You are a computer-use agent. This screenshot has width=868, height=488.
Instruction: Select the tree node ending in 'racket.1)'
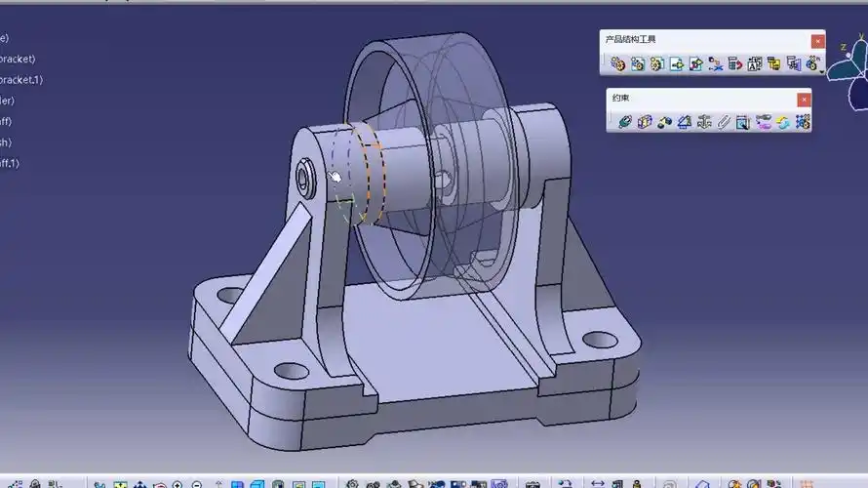coord(21,80)
